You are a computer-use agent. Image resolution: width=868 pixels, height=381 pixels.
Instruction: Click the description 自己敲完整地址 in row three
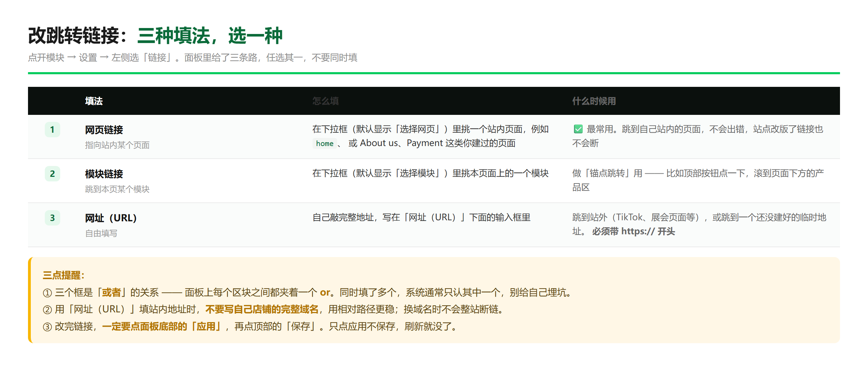[x=421, y=217]
